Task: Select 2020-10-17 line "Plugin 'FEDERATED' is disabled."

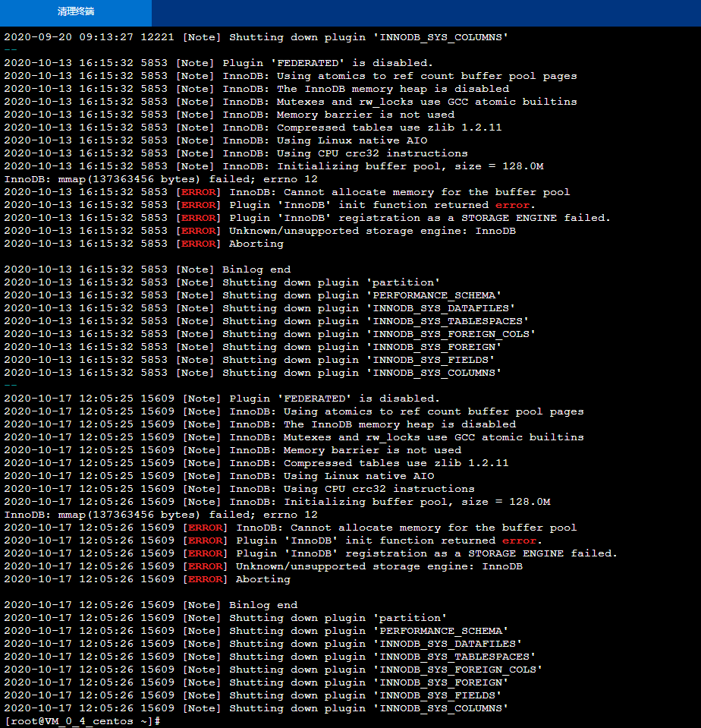Action: (x=222, y=399)
